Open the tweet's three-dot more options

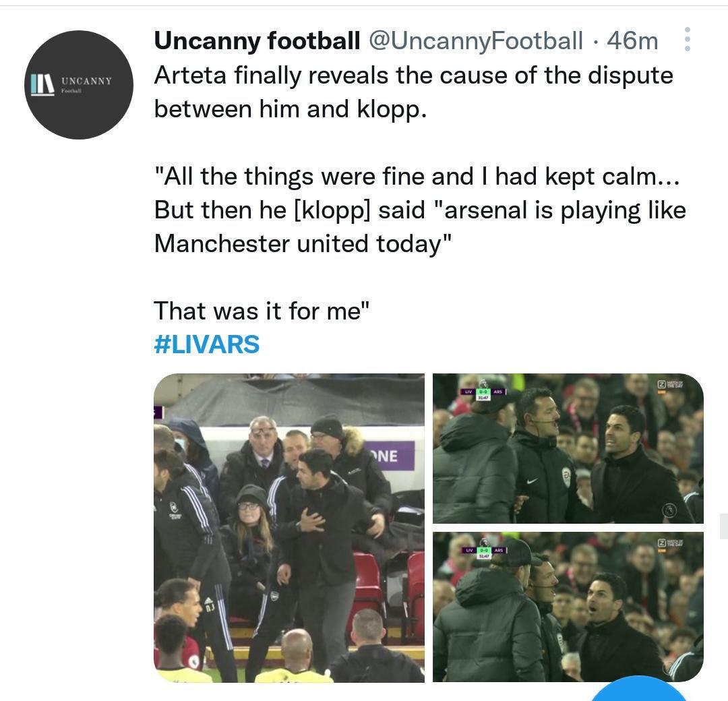(x=687, y=40)
